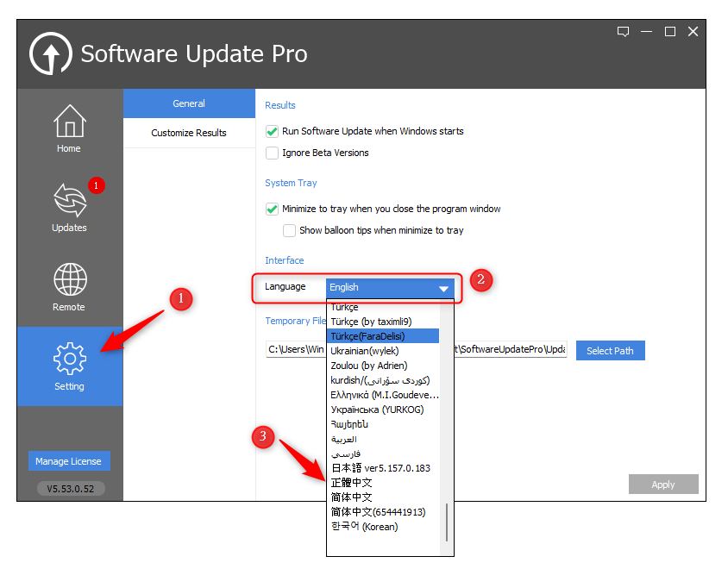This screenshot has height=569, width=728.
Task: Minimize the Software Update Pro window
Action: (646, 32)
